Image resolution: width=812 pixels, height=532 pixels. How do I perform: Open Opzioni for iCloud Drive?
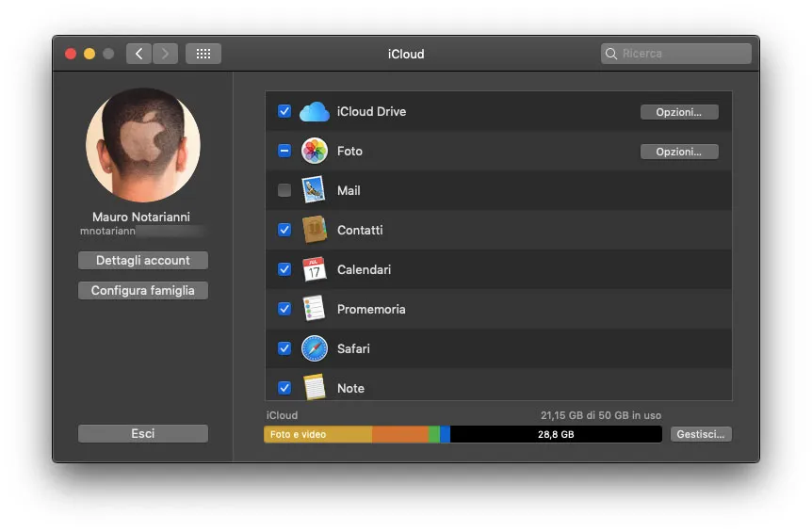[x=679, y=112]
